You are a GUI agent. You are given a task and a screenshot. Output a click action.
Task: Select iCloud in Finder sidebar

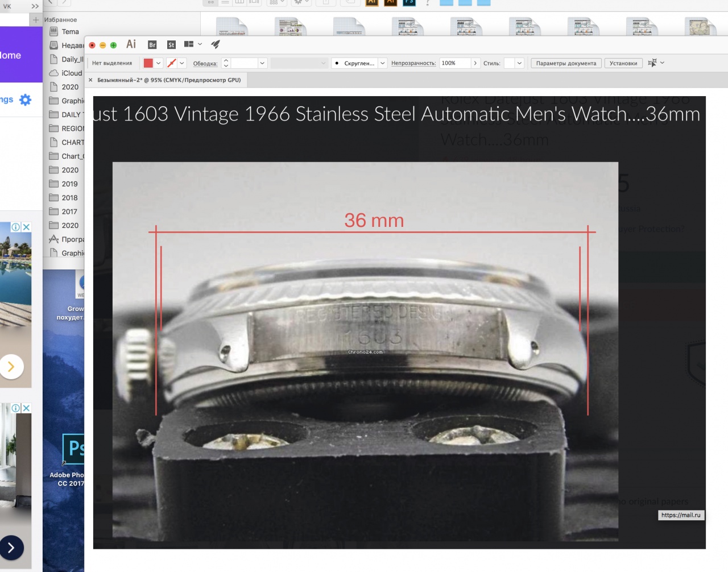[72, 73]
